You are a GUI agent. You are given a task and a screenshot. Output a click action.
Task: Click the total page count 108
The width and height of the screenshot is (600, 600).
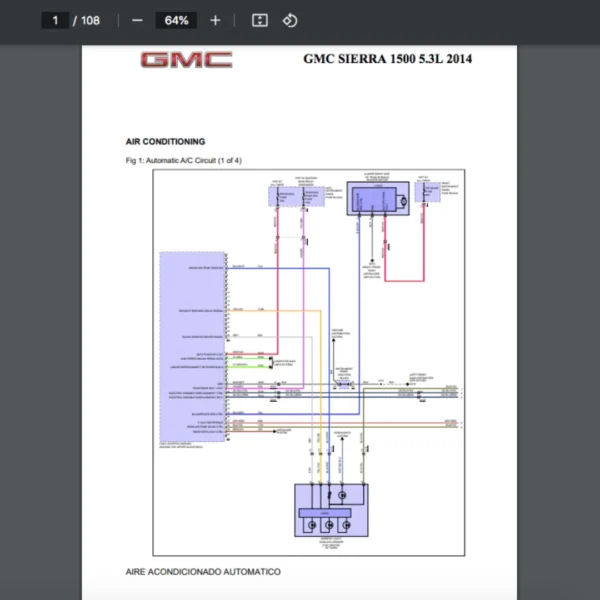[x=90, y=20]
